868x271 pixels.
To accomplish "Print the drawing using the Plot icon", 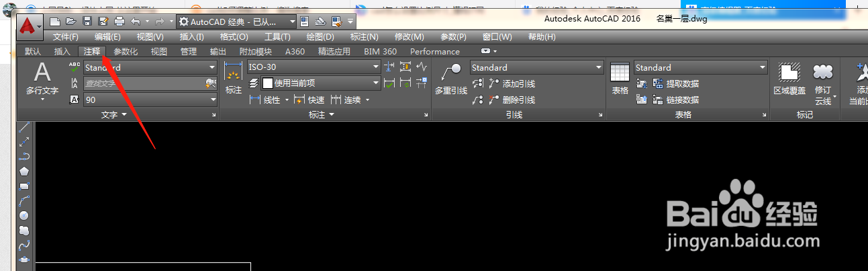I will (x=119, y=22).
